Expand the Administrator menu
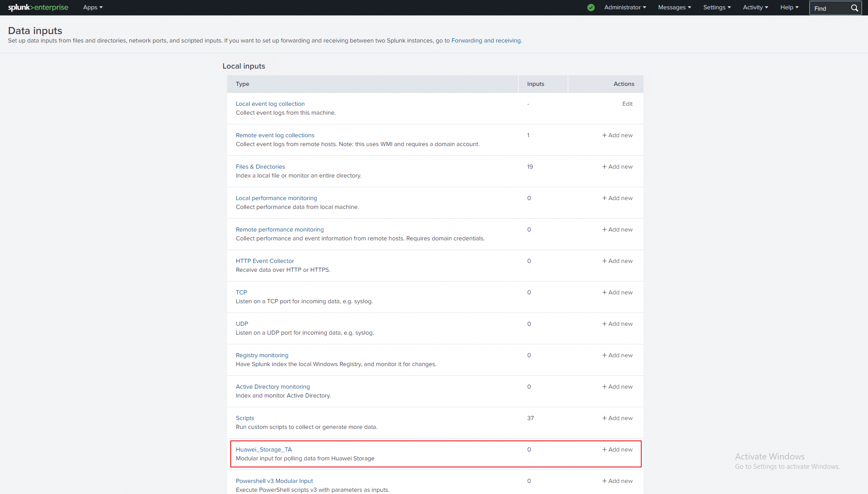Image resolution: width=868 pixels, height=494 pixels. [x=625, y=8]
